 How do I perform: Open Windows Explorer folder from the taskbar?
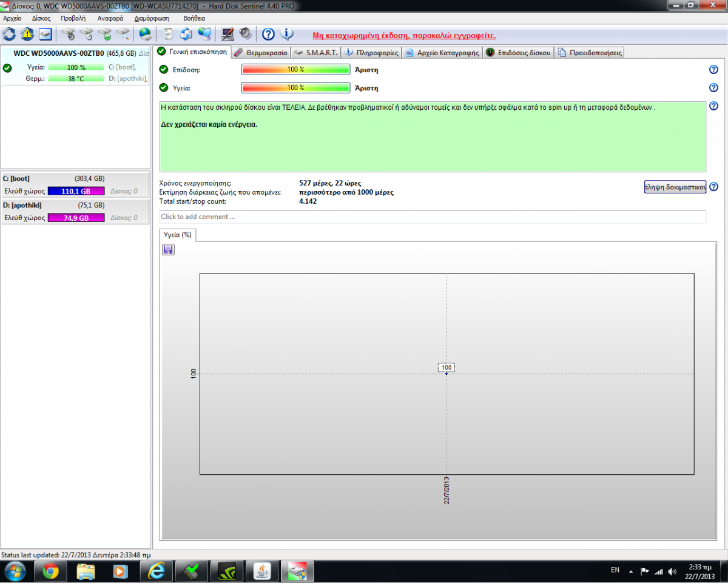point(86,572)
